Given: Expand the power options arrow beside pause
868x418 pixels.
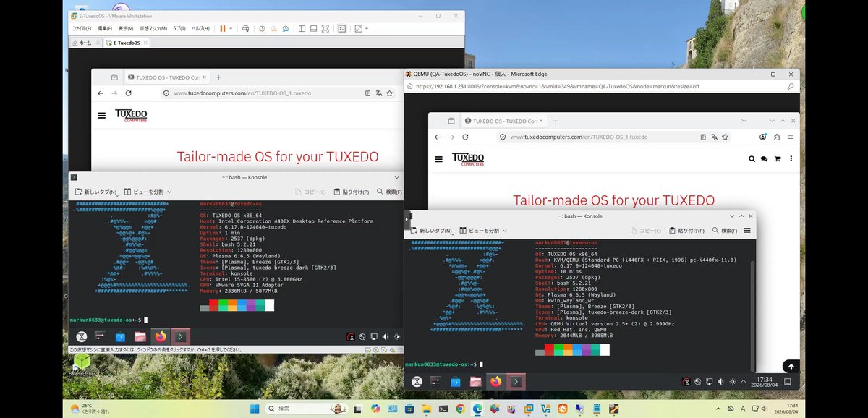Looking at the screenshot, I should coord(231,28).
